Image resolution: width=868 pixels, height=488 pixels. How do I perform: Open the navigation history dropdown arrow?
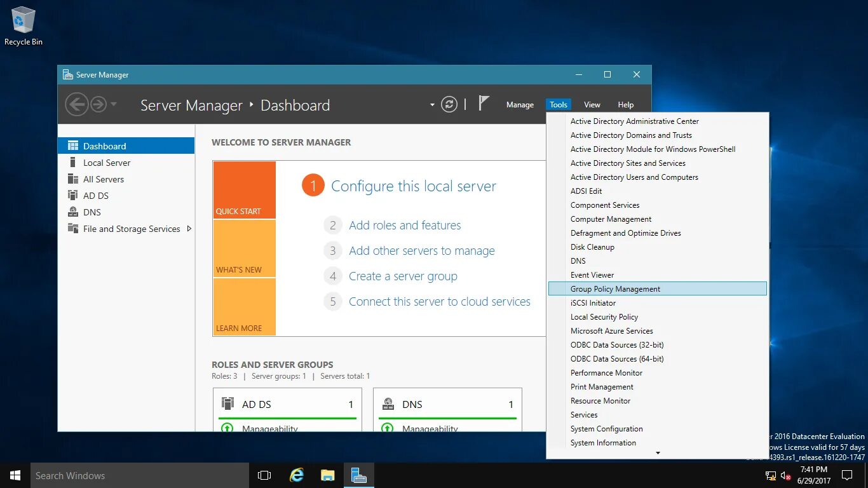113,104
